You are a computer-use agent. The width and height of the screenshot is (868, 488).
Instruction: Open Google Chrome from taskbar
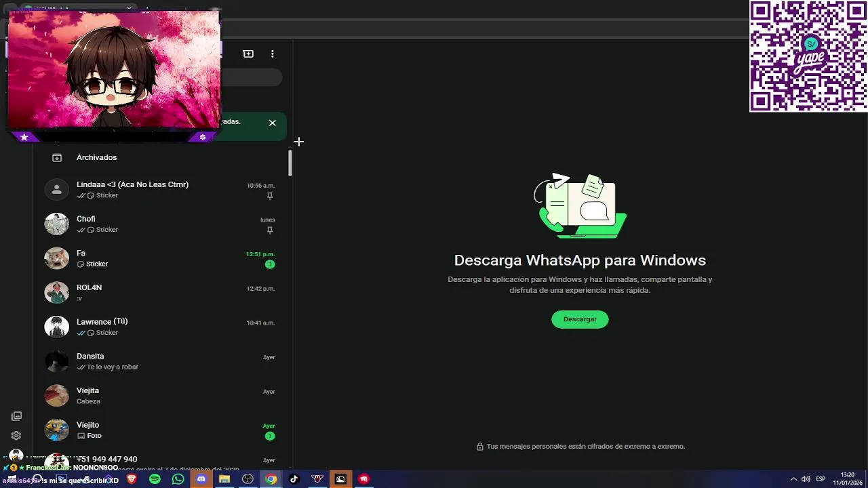tap(271, 479)
